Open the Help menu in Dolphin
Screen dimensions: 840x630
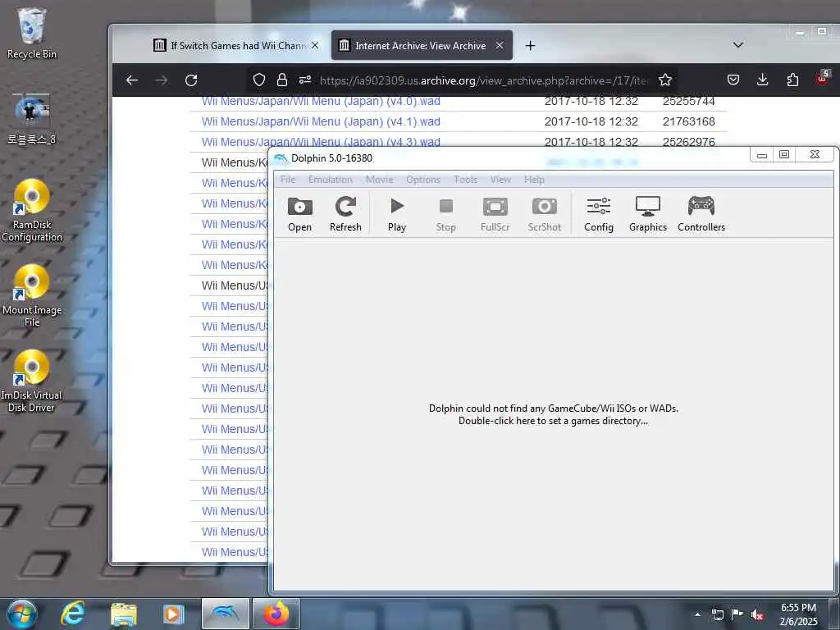point(533,180)
